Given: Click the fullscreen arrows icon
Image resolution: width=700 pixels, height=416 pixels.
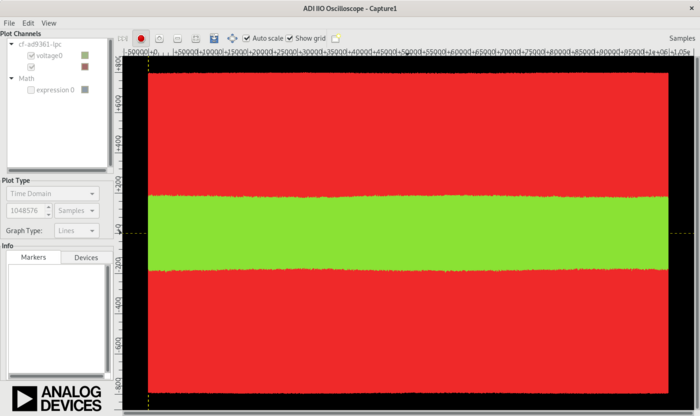Looking at the screenshot, I should pos(232,39).
